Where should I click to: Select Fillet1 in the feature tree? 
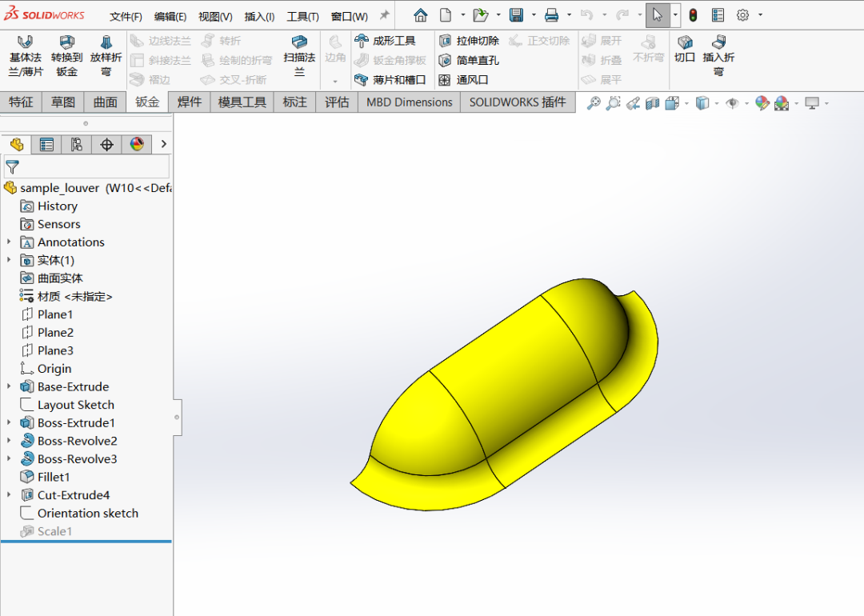54,478
